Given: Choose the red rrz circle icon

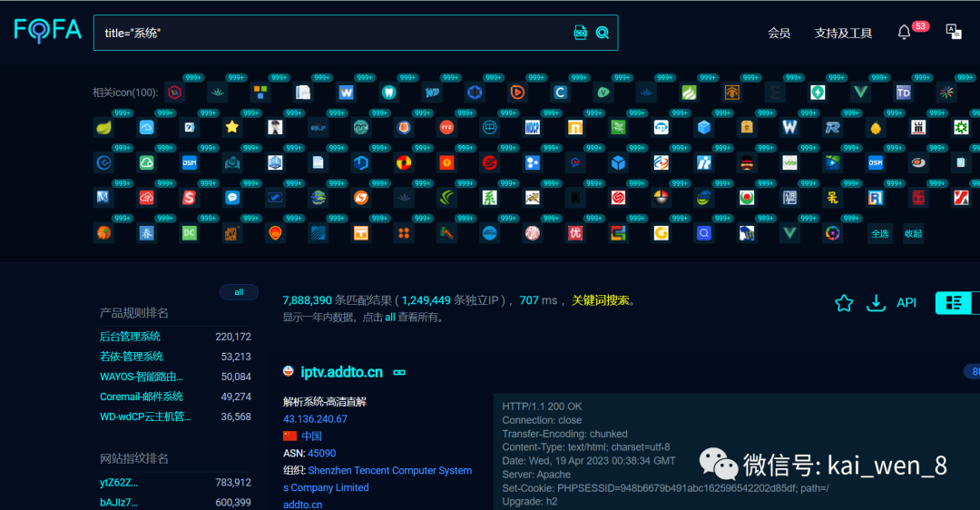Looking at the screenshot, I should [446, 127].
